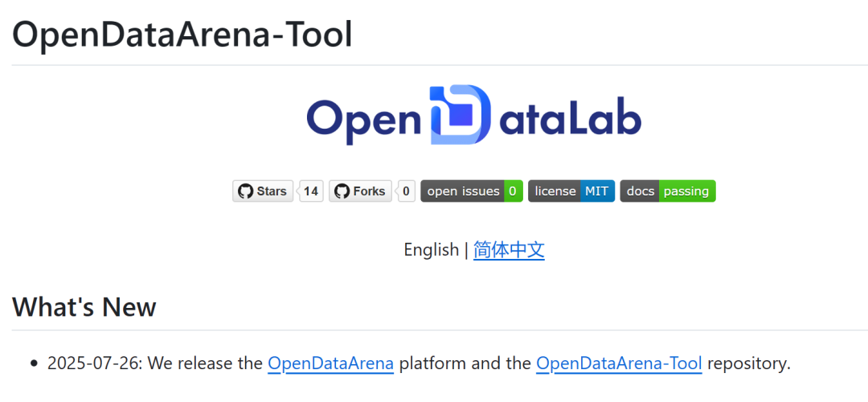Click the open issues badge

tap(472, 191)
